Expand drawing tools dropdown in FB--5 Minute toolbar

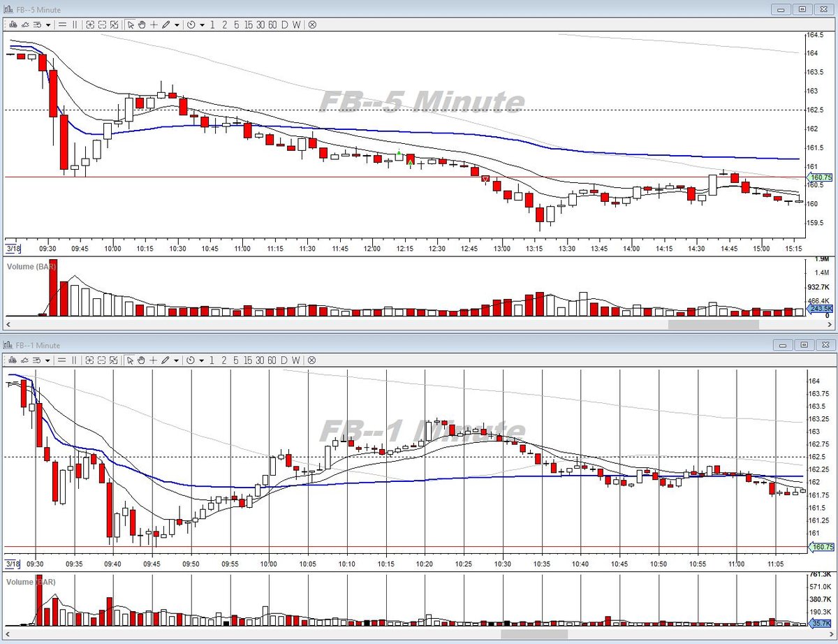[177, 24]
